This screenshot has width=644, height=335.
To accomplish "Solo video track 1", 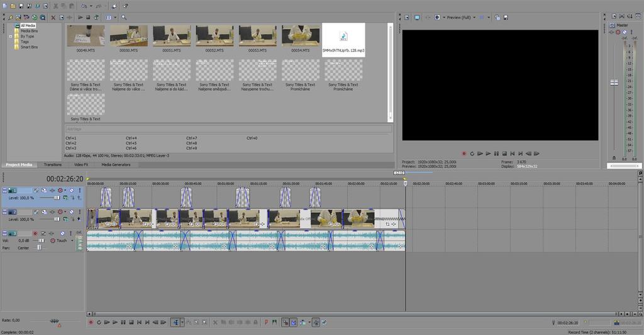I will pyautogui.click(x=79, y=190).
